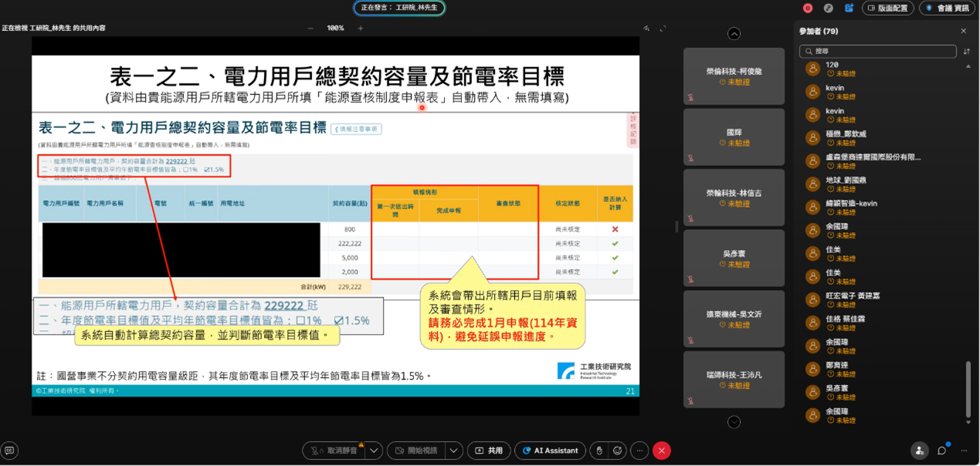This screenshot has width=980, height=466.
Task: Sort the participants list with sort icon
Action: 966,52
